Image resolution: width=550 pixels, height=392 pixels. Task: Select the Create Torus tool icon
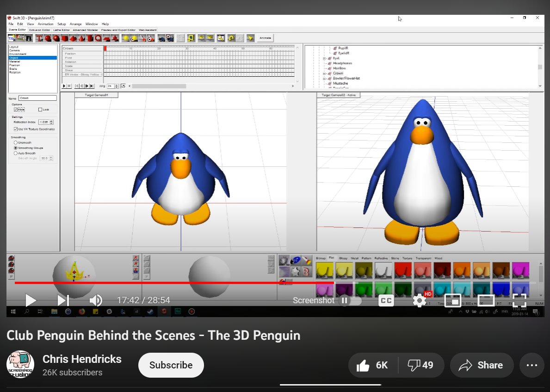[98, 38]
